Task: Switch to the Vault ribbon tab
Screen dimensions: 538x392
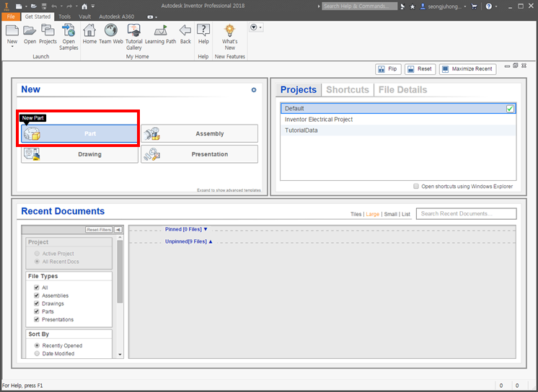Action: pos(85,17)
